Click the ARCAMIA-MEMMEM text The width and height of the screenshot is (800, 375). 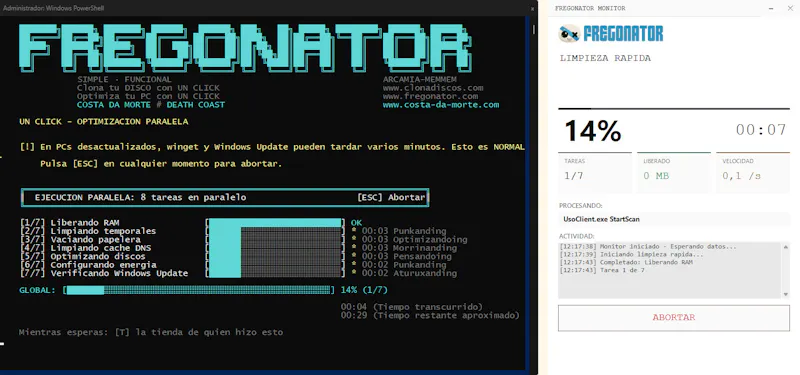click(x=420, y=79)
